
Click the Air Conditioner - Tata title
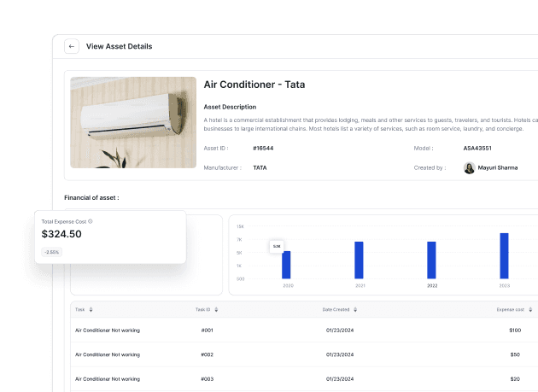pyautogui.click(x=254, y=85)
